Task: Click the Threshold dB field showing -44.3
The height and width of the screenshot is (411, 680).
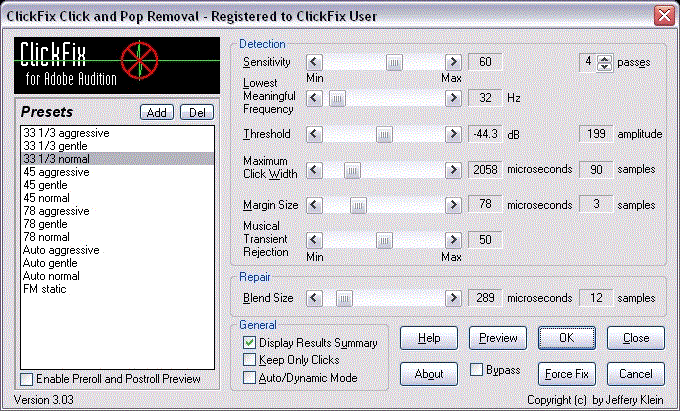Action: point(485,134)
